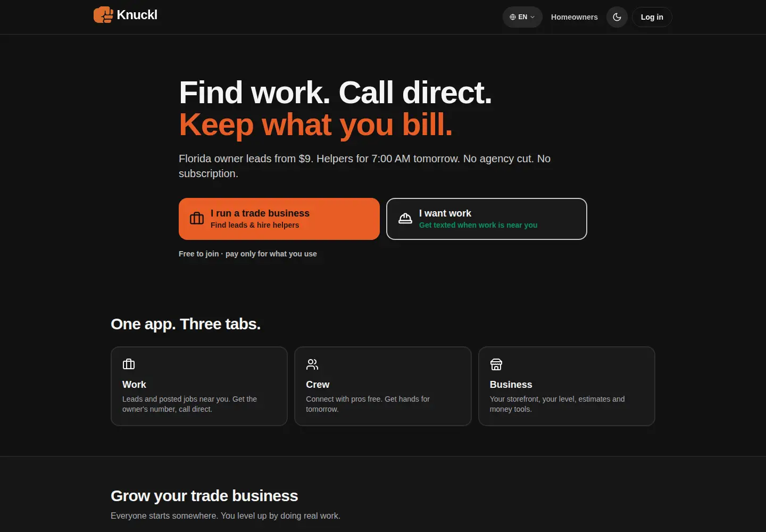This screenshot has width=766, height=532.
Task: Click the 'Find work. Call direct.' headline
Action: click(x=335, y=93)
